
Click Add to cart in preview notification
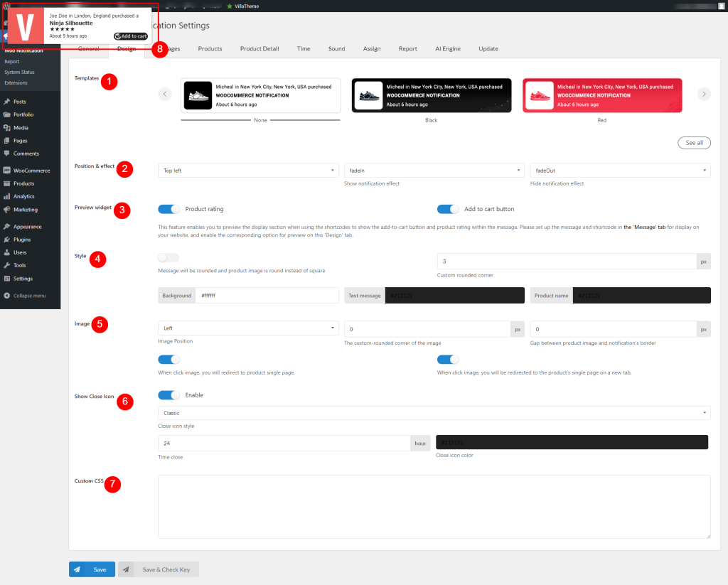(131, 36)
